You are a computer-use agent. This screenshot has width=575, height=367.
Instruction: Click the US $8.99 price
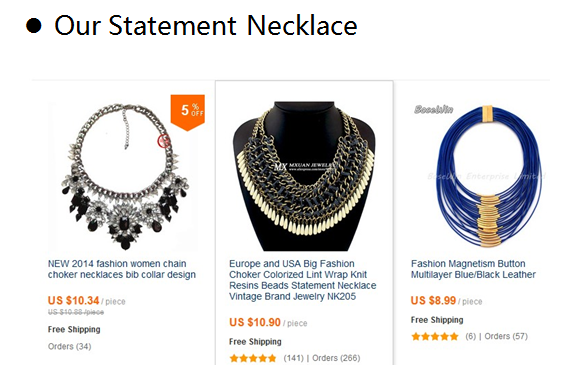(433, 301)
